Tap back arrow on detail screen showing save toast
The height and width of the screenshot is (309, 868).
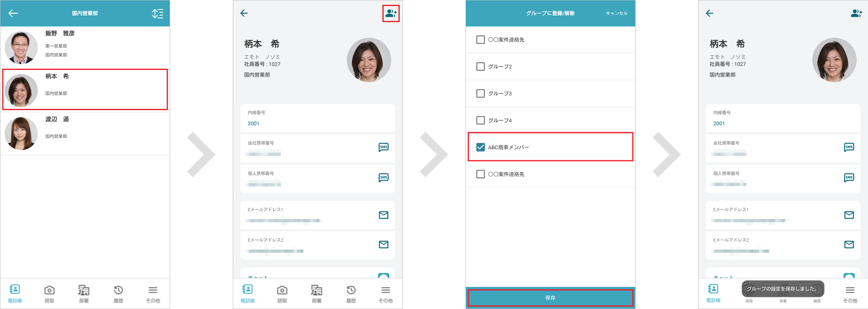tap(709, 13)
